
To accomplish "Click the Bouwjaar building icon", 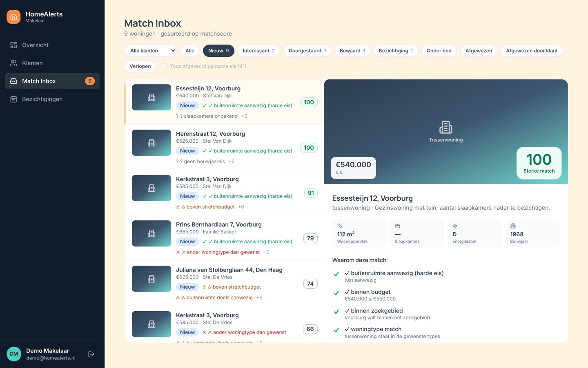I will 513,226.
